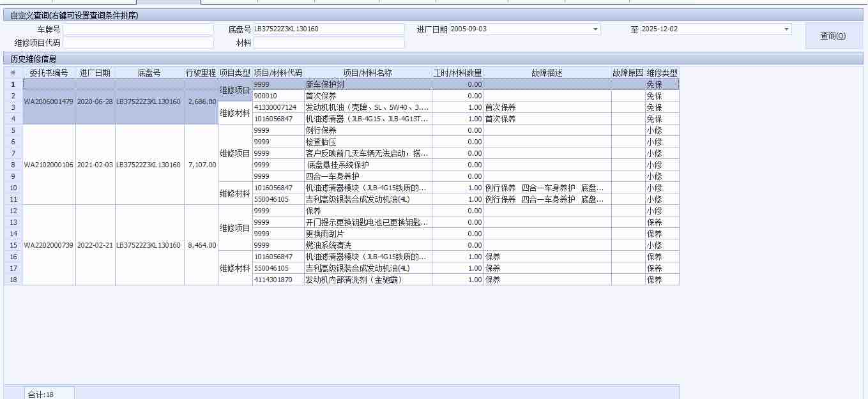Select mileage cell 2,686.00
This screenshot has width=868, height=399.
201,102
